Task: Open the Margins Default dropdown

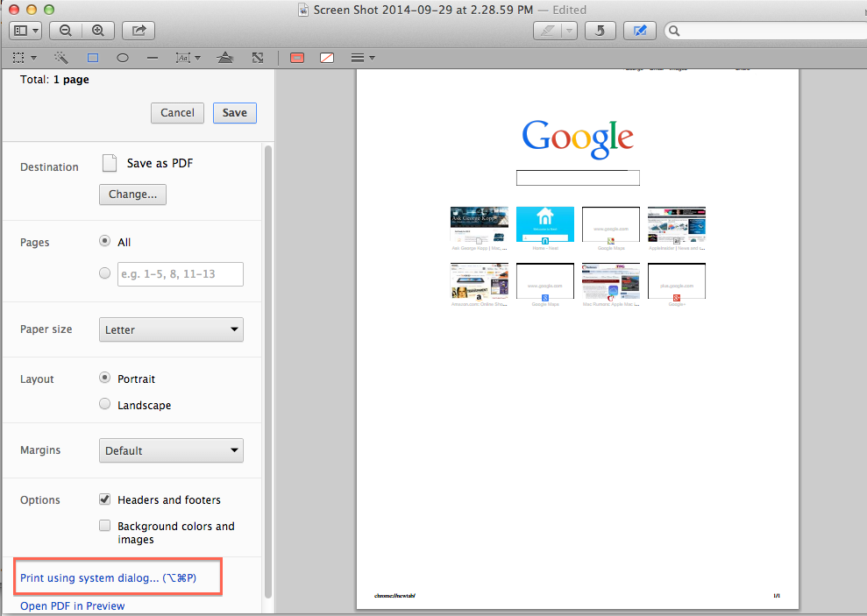Action: point(172,450)
